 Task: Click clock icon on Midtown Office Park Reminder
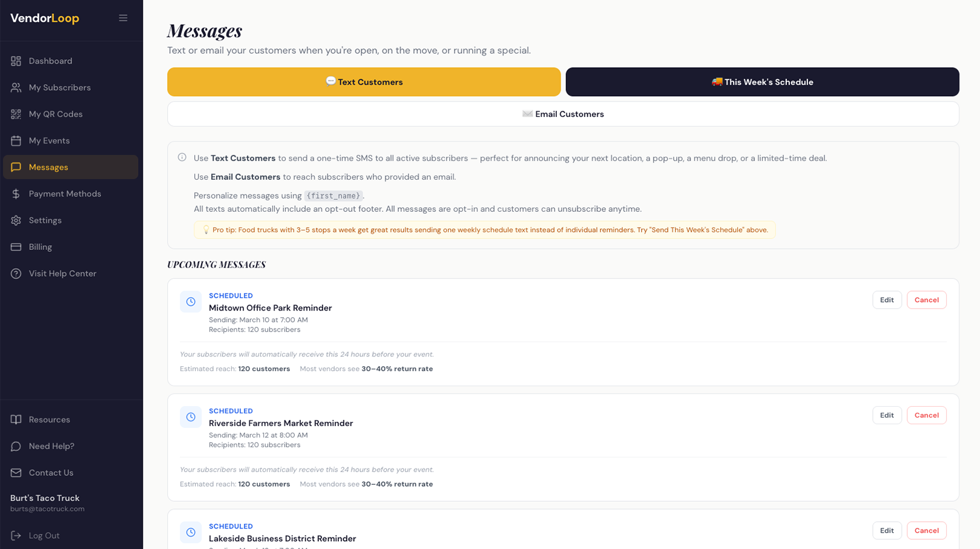pyautogui.click(x=191, y=301)
